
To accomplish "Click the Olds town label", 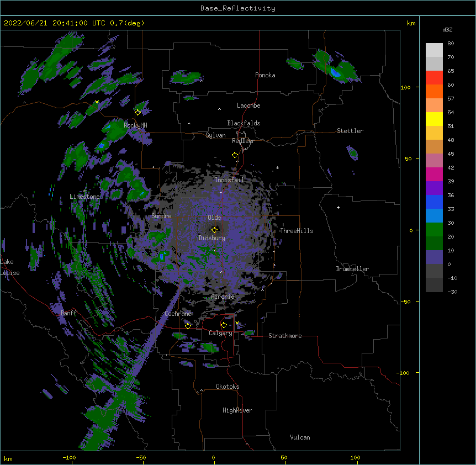I will coord(214,218).
